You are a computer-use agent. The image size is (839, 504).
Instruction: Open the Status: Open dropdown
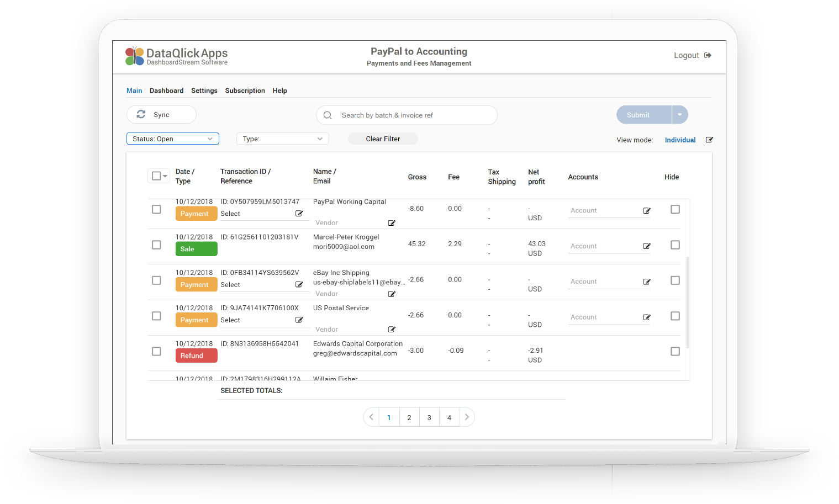coord(173,139)
